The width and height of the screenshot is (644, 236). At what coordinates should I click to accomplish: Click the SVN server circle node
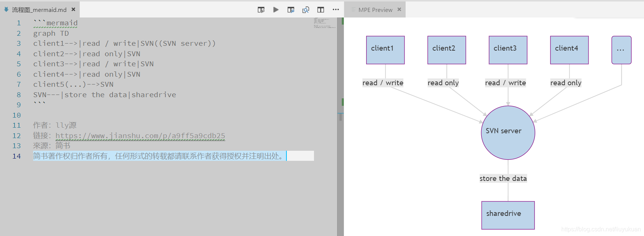[508, 133]
